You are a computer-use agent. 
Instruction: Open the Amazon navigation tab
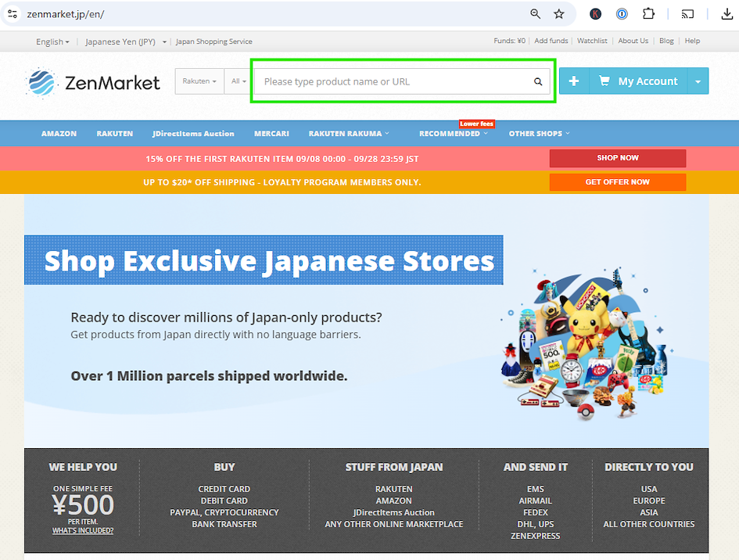[59, 134]
